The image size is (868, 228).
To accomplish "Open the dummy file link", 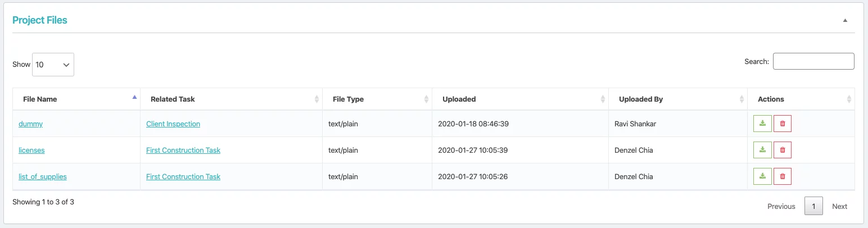I will pos(30,124).
